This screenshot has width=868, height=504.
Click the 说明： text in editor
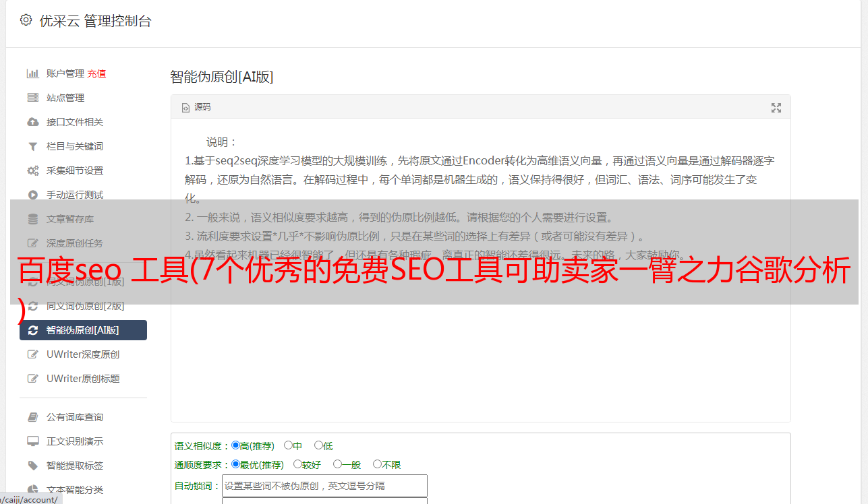pos(222,142)
